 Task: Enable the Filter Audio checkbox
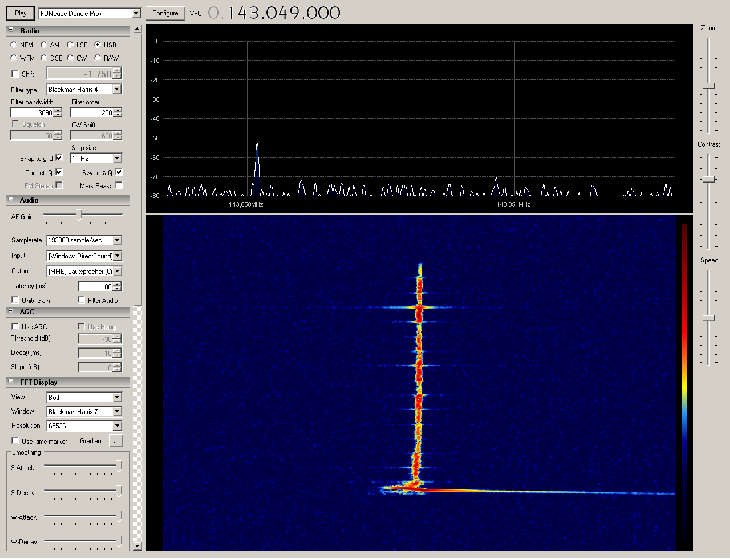(81, 299)
